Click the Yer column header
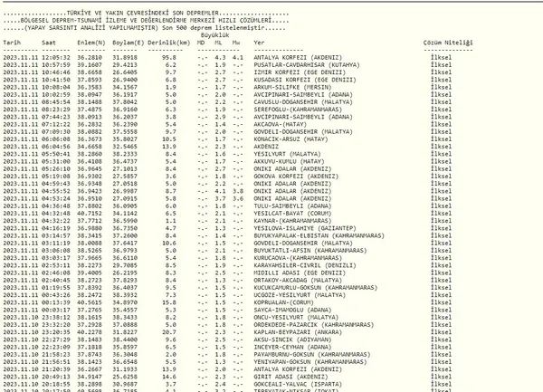 click(x=259, y=43)
